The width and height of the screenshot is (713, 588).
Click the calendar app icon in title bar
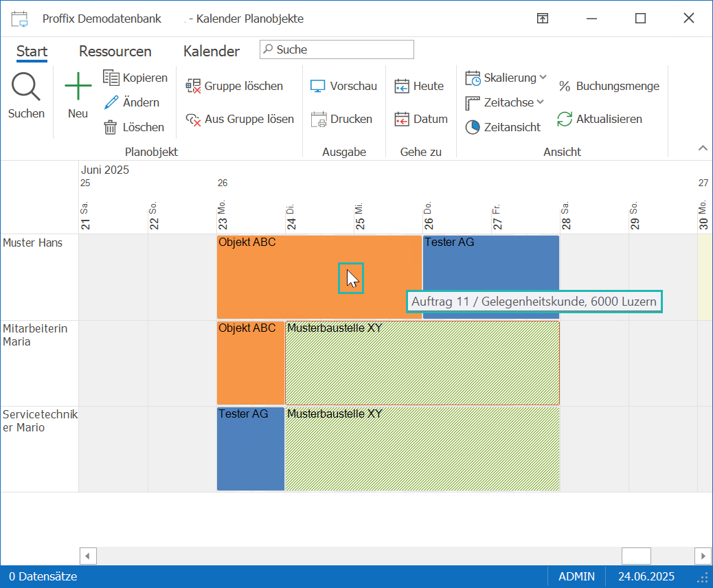19,19
